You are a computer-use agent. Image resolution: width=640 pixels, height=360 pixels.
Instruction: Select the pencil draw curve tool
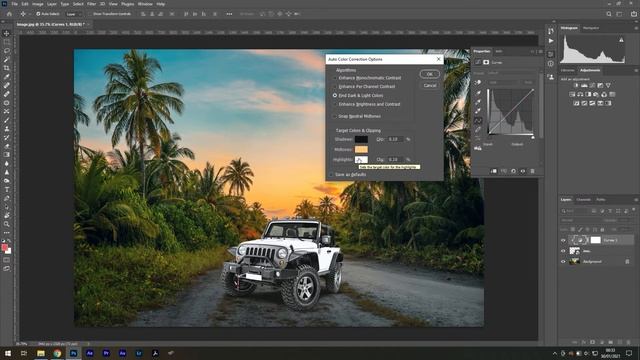pyautogui.click(x=478, y=129)
